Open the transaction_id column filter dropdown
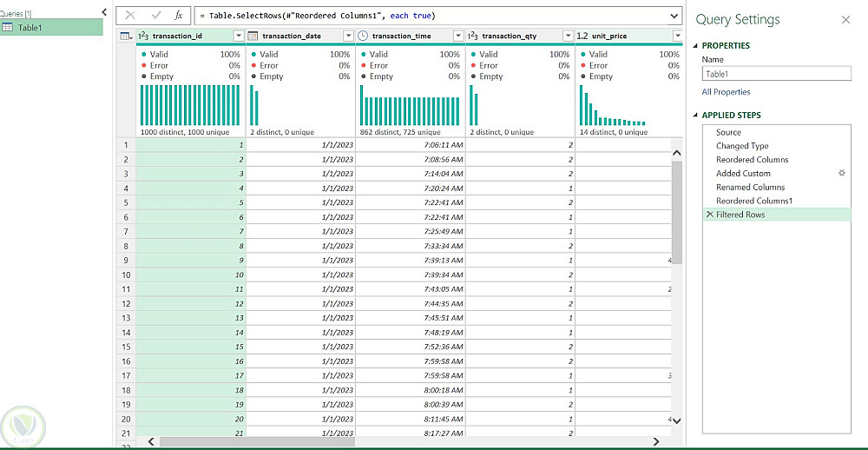The image size is (868, 450). point(239,36)
